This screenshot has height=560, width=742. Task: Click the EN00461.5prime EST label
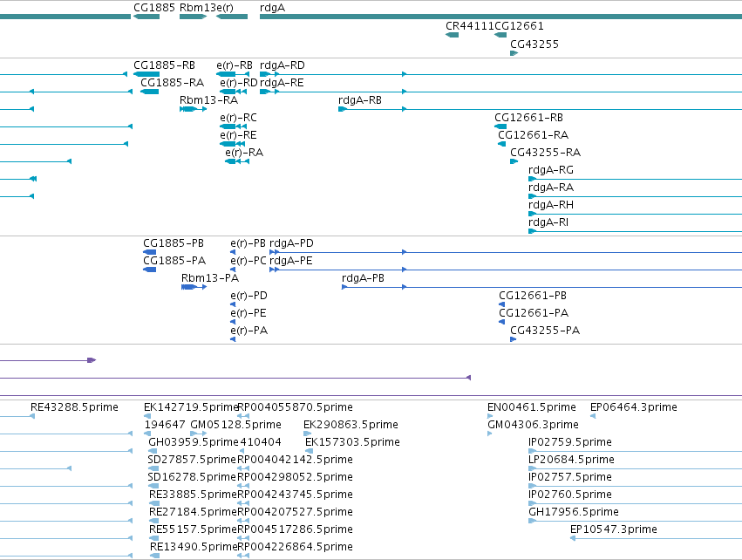click(532, 407)
